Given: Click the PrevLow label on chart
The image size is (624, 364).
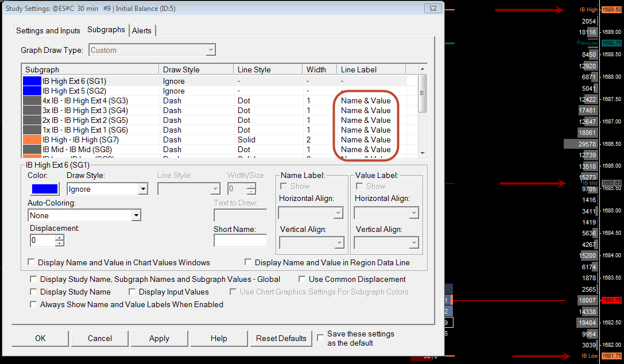Looking at the screenshot, I should coord(587,43).
